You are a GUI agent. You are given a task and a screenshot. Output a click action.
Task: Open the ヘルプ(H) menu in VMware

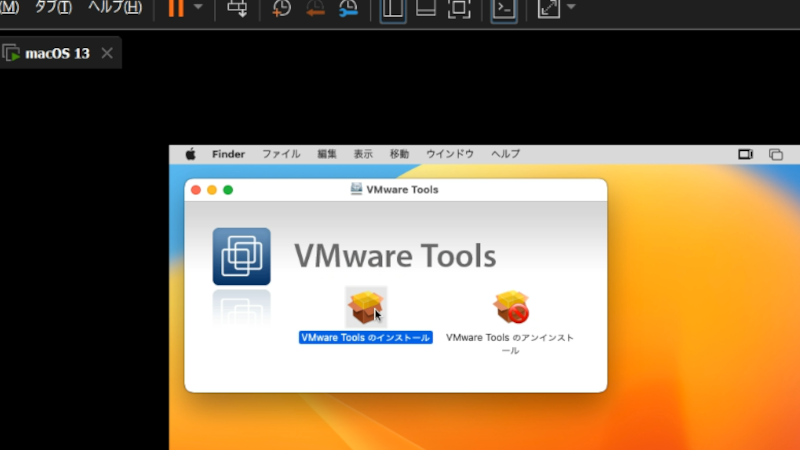coord(115,7)
